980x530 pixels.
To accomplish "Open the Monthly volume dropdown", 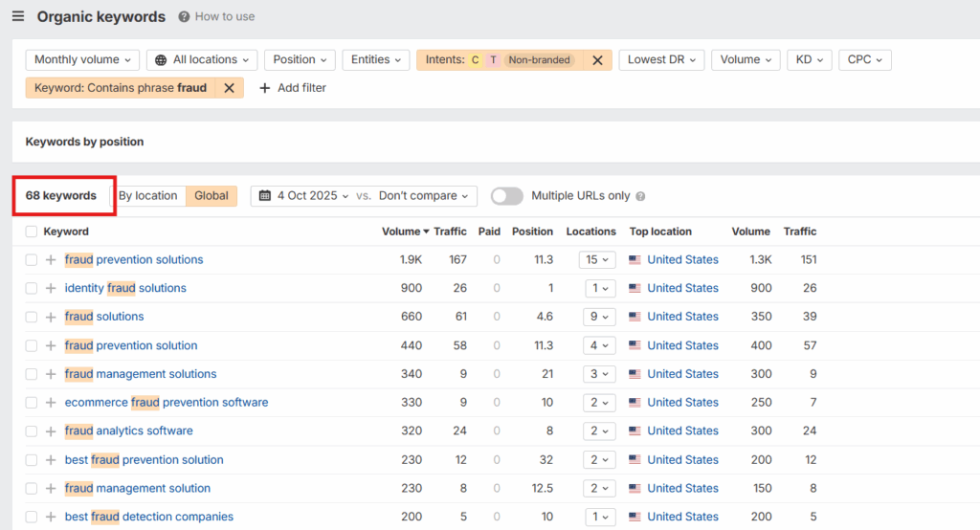I will point(82,59).
